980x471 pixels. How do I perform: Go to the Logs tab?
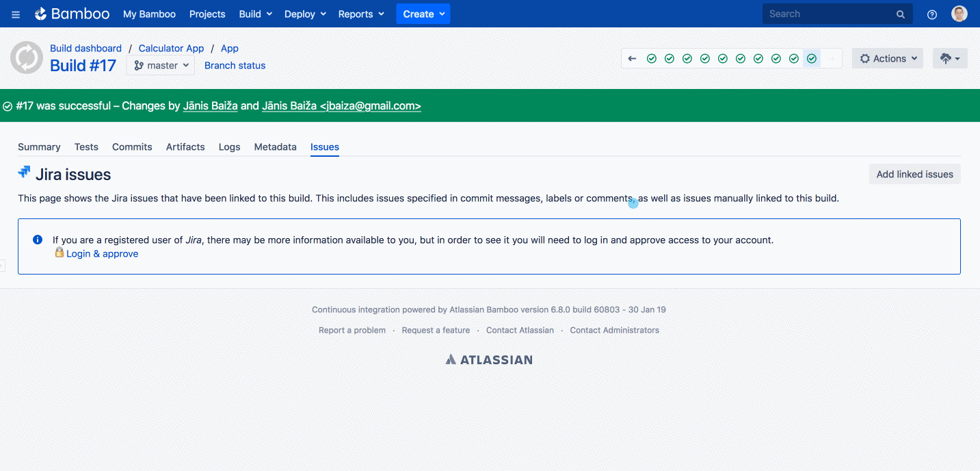click(229, 147)
